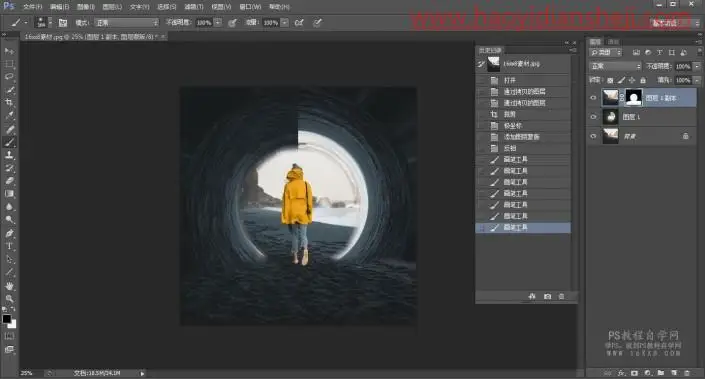Open layer fill slider arrow
The image size is (705, 379).
point(697,80)
